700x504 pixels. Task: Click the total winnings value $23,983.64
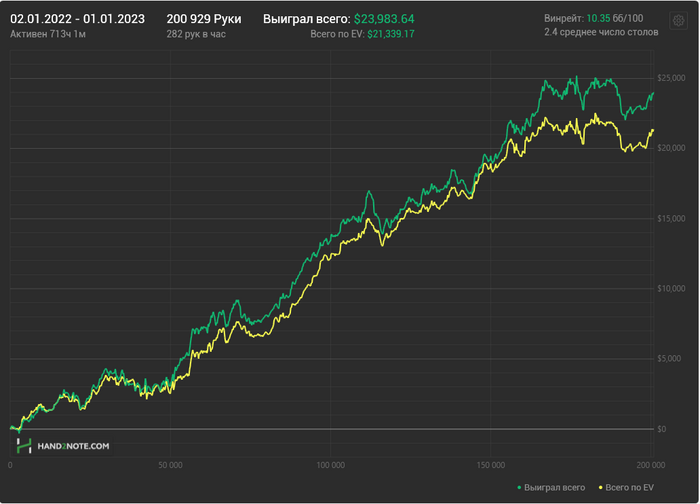tap(384, 19)
